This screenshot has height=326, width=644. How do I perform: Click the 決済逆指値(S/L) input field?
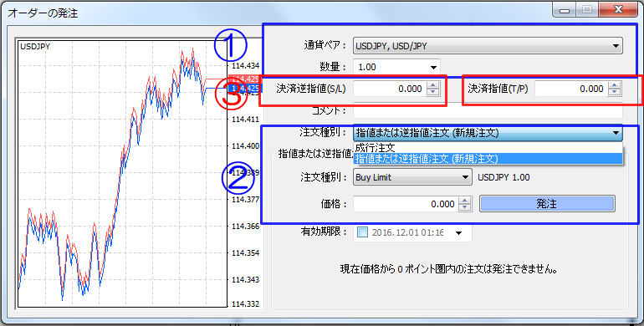[391, 89]
